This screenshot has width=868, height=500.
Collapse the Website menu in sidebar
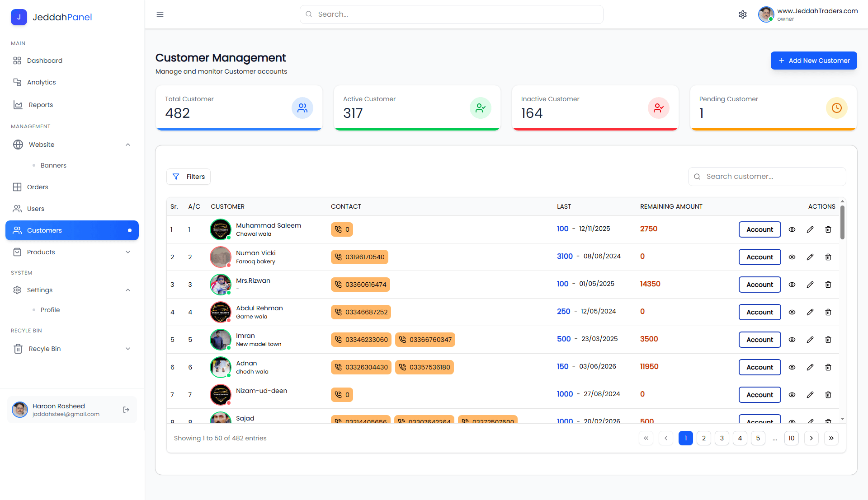pos(128,145)
